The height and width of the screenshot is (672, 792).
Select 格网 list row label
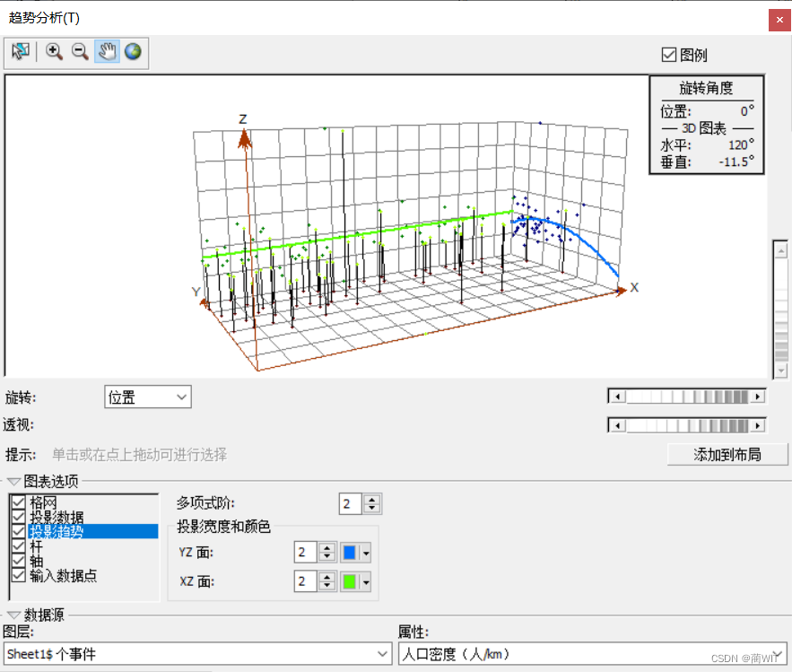[43, 502]
